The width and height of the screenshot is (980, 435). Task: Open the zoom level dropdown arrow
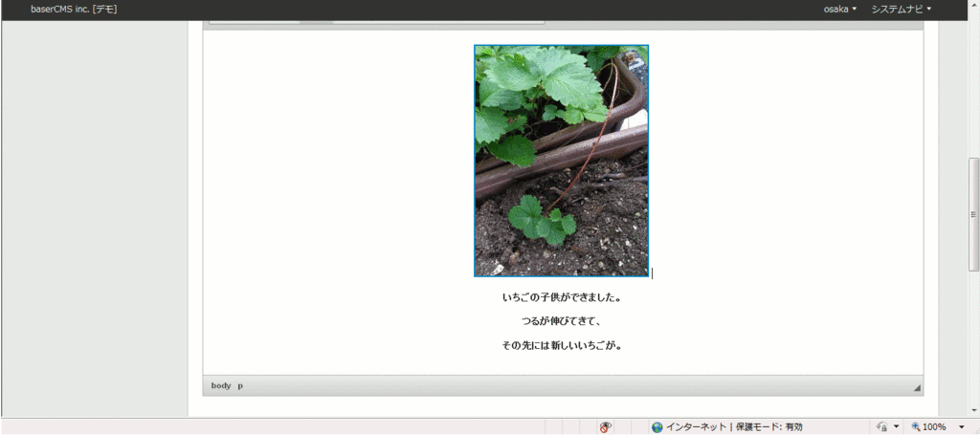tap(961, 427)
